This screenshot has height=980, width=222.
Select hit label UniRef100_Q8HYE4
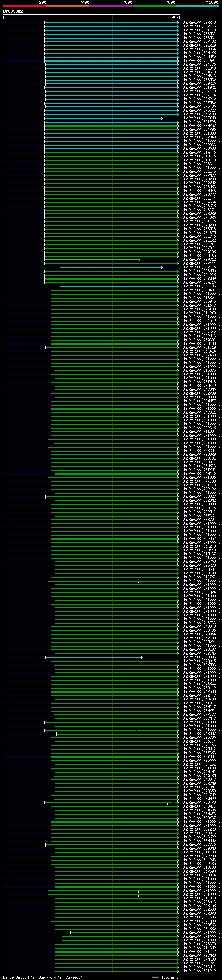199,711
